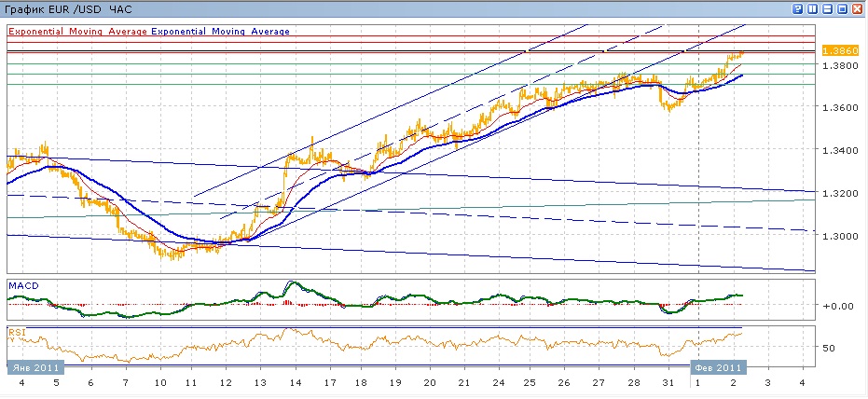Click the current price tag 1.3860
Screen dimensions: 868x399
coord(840,51)
